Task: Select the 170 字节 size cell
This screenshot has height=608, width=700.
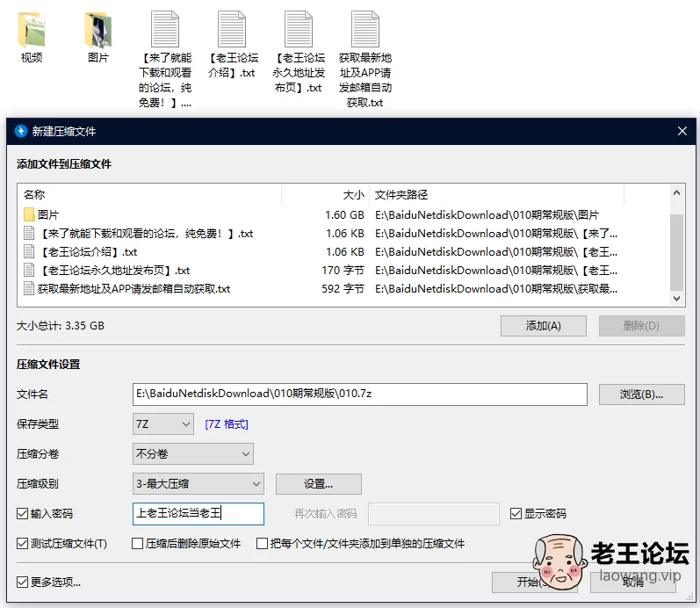Action: 343,271
